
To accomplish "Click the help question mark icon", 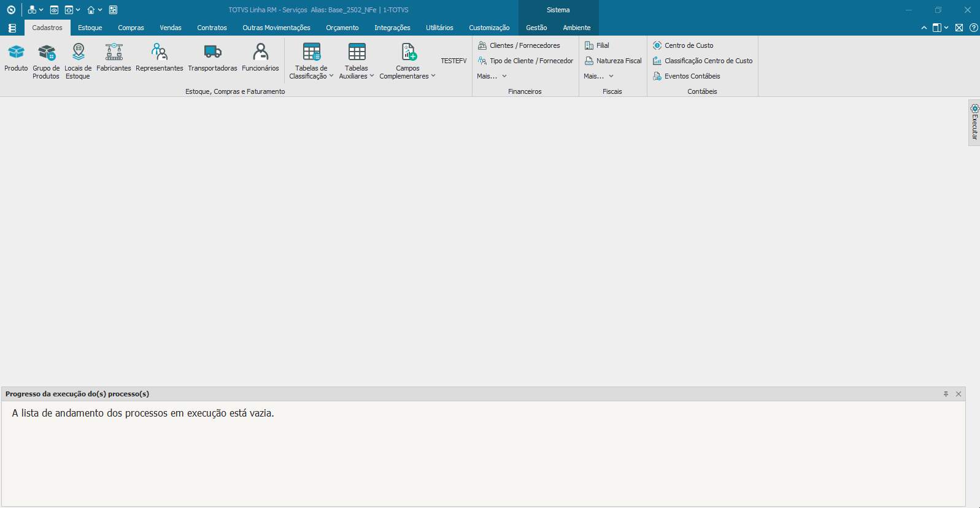I will tap(974, 28).
